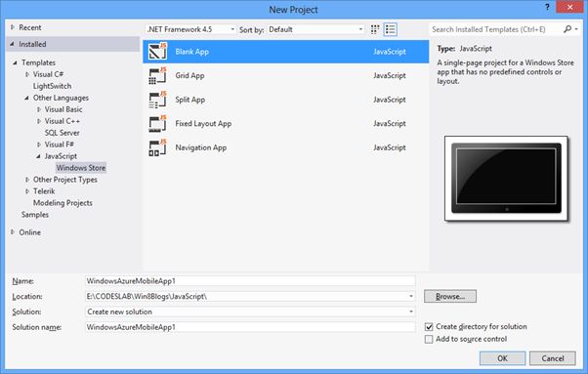The image size is (588, 374).
Task: Switch to medium icons list view
Action: 391,29
